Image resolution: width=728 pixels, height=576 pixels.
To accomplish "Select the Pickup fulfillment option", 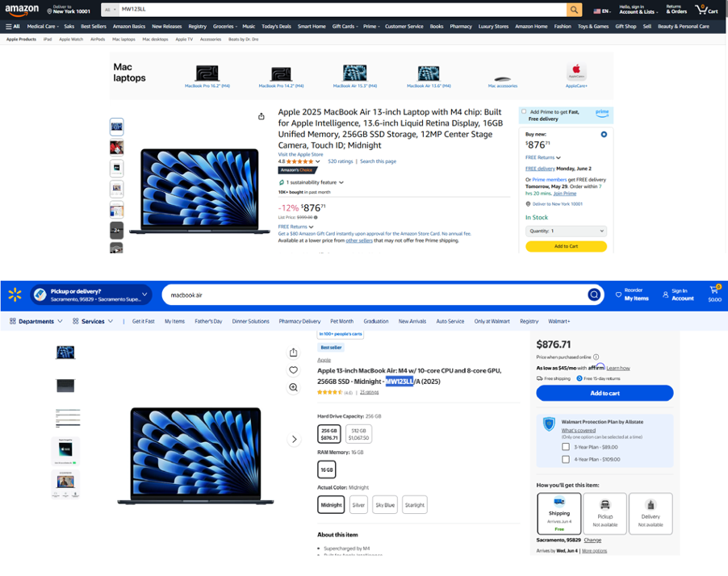I will coord(605,514).
